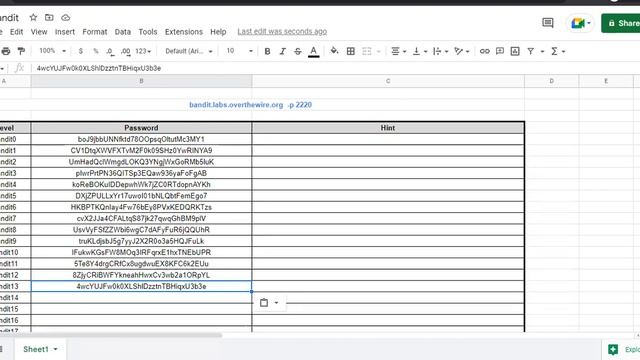
Task: Merge cells button
Action: point(367,51)
